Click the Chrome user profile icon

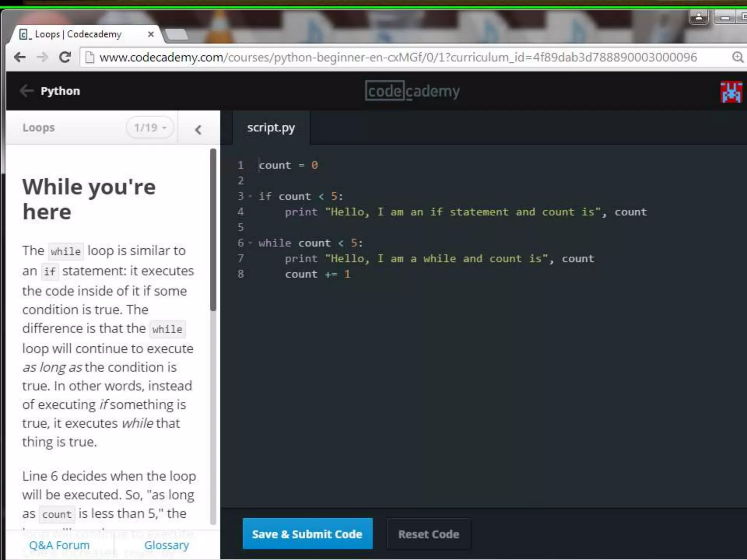(698, 17)
